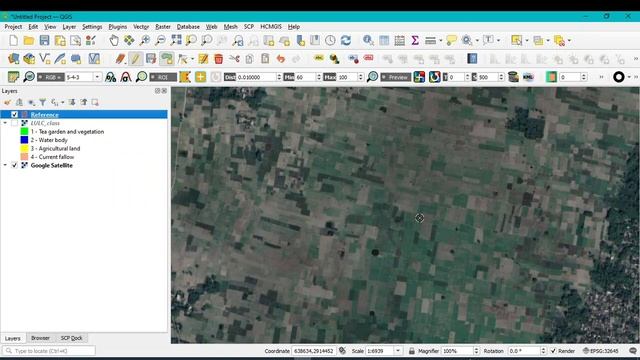Screen dimensions: 640x360
Task: Open the deselect features dropdown arrow
Action: [569, 40]
